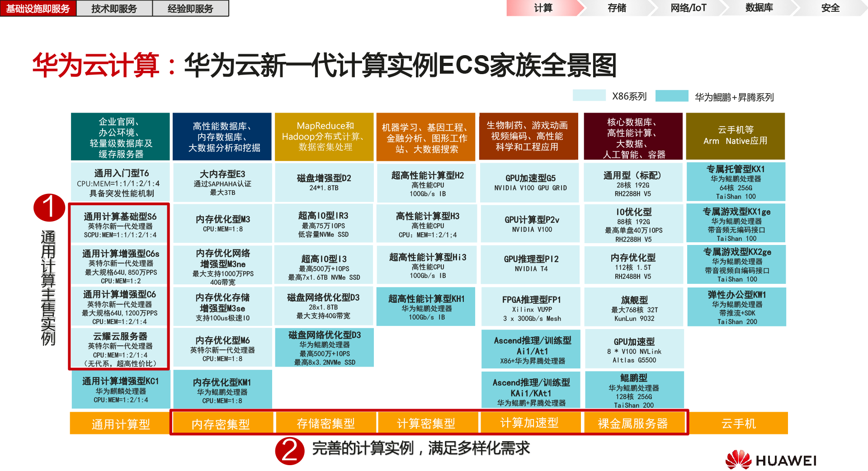
Task: Click the 通用入门型T6 instance cell
Action: 121,183
